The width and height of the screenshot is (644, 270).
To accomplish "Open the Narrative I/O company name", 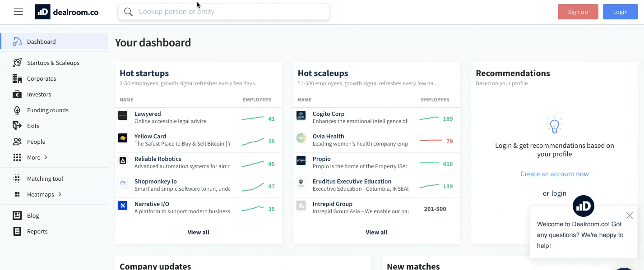I will [x=152, y=204].
